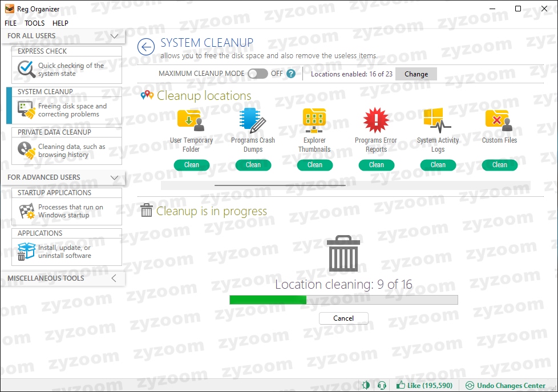Collapse the For Advanced Users section
Screen dimensions: 558x392
114,177
